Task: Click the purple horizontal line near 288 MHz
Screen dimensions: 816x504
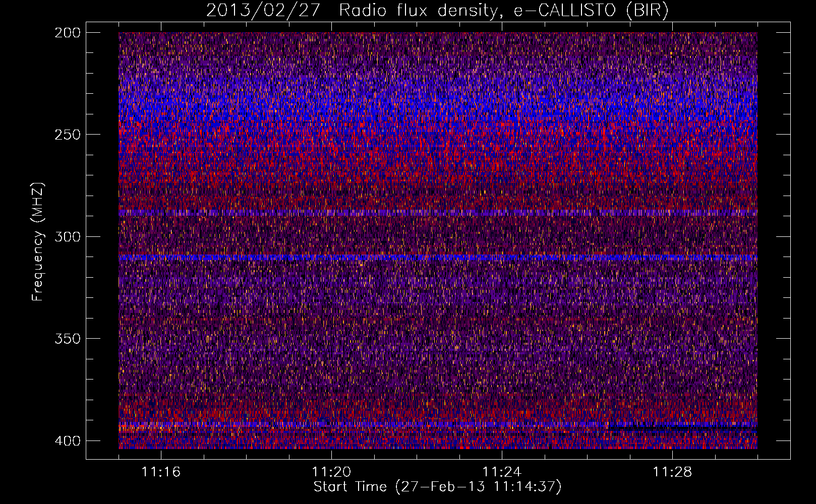Action: coord(438,213)
